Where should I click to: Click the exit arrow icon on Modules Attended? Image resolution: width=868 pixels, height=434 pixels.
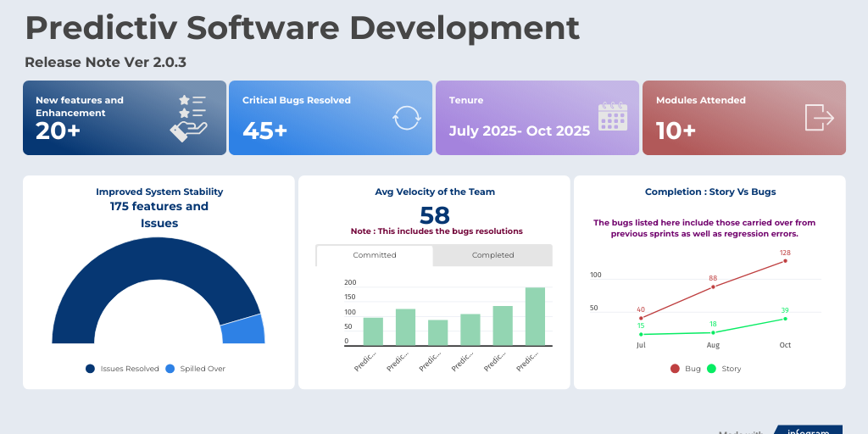[820, 117]
